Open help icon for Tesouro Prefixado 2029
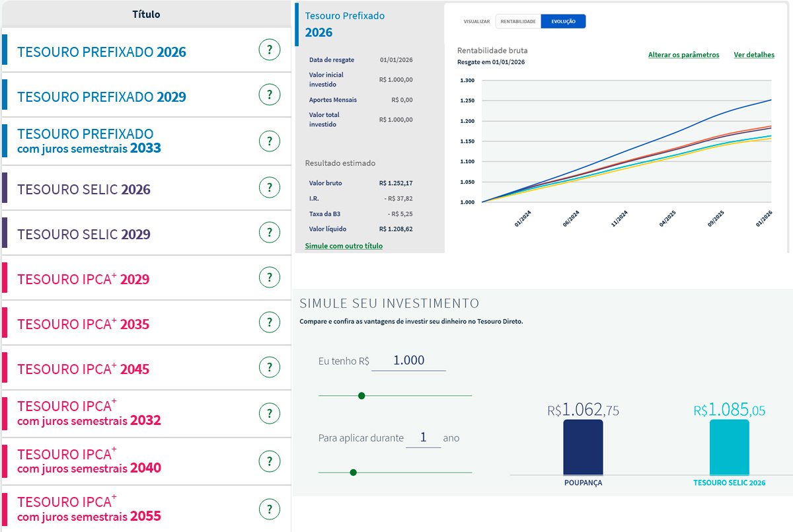The width and height of the screenshot is (793, 532). 269,95
